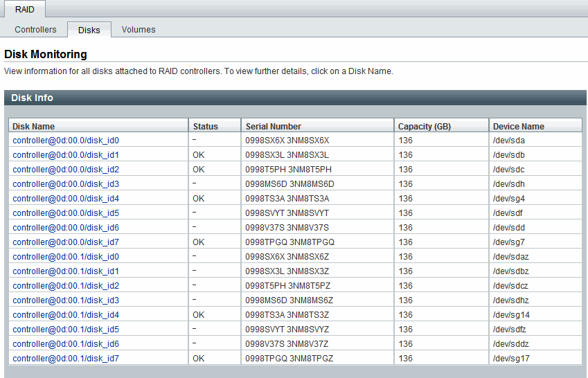The image size is (588, 378).
Task: Click device name /dev/sdh
Action: pos(509,184)
